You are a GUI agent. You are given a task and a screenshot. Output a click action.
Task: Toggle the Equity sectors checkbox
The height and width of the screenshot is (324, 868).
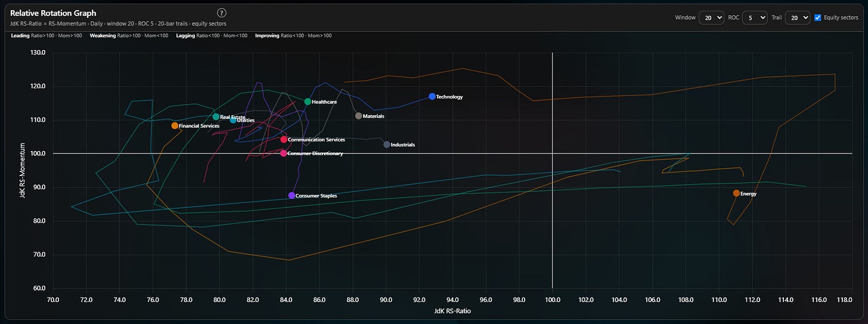(818, 18)
